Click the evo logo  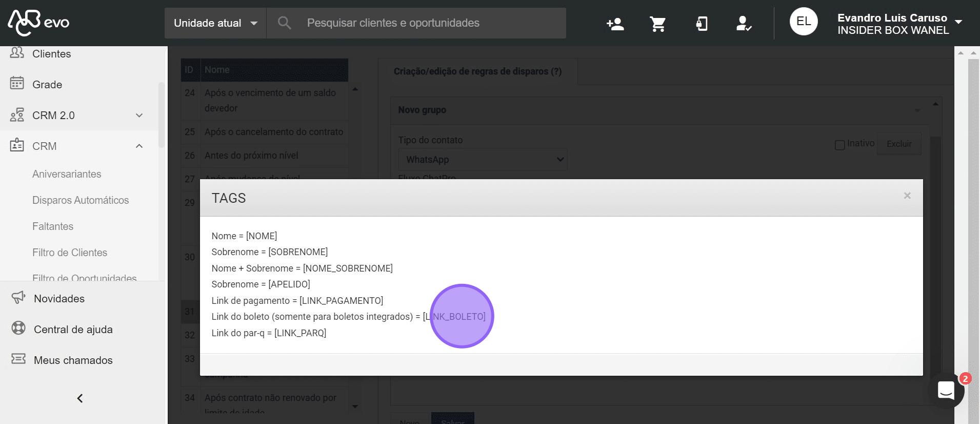[38, 23]
